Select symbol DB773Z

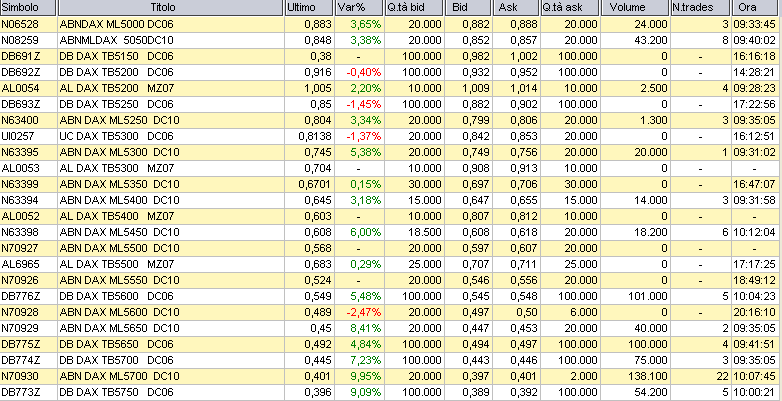20,392
